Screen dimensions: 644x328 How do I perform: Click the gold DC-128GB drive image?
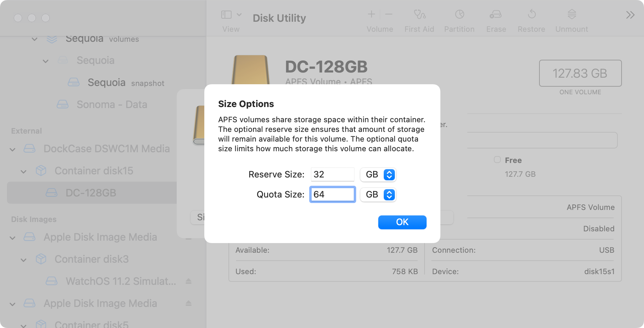pos(251,70)
